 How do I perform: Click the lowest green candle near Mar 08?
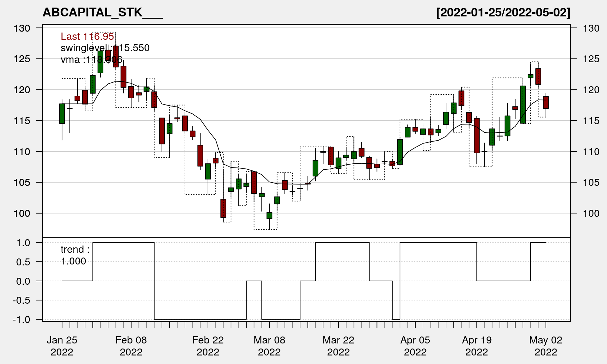[269, 215]
